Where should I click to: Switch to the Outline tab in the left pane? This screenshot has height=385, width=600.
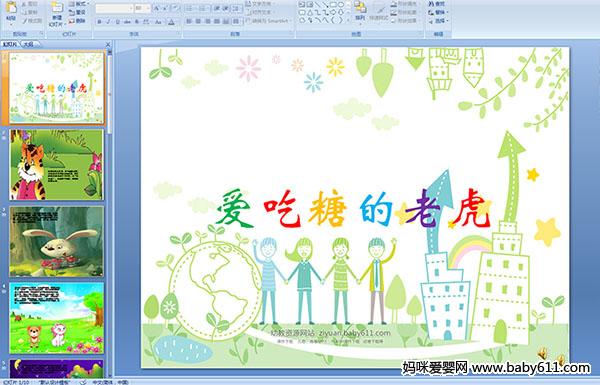point(28,44)
